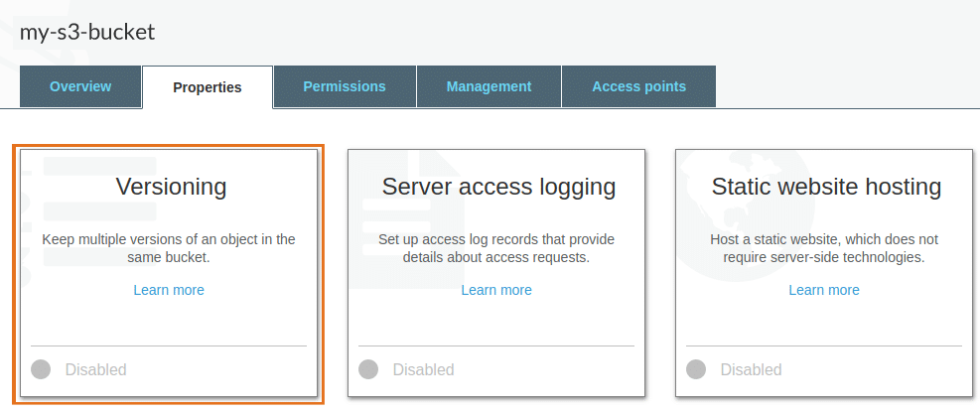980x414 pixels.
Task: Open the Permissions tab
Action: click(x=345, y=86)
